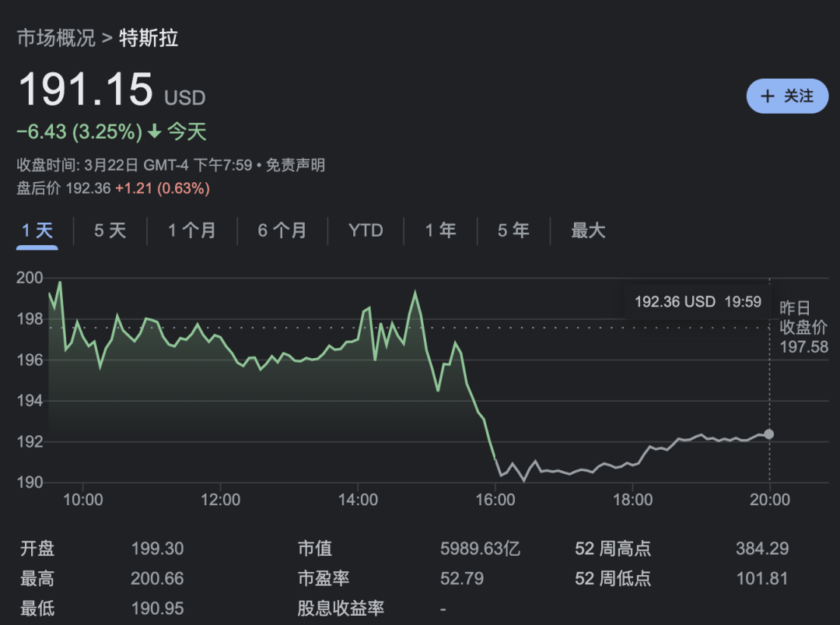
Task: Click the 关注 follow button
Action: pos(787,97)
